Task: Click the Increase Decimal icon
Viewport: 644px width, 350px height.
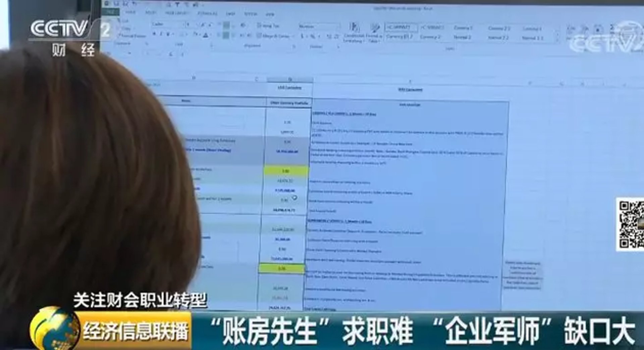Action: pos(328,37)
